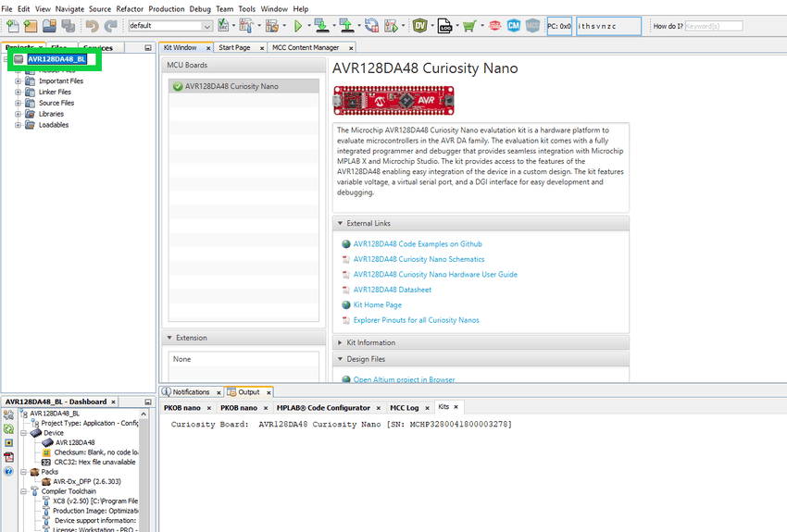Open the PDF datasheet icon in Dashboard sidebar
This screenshot has height=532, width=787.
coord(8,456)
